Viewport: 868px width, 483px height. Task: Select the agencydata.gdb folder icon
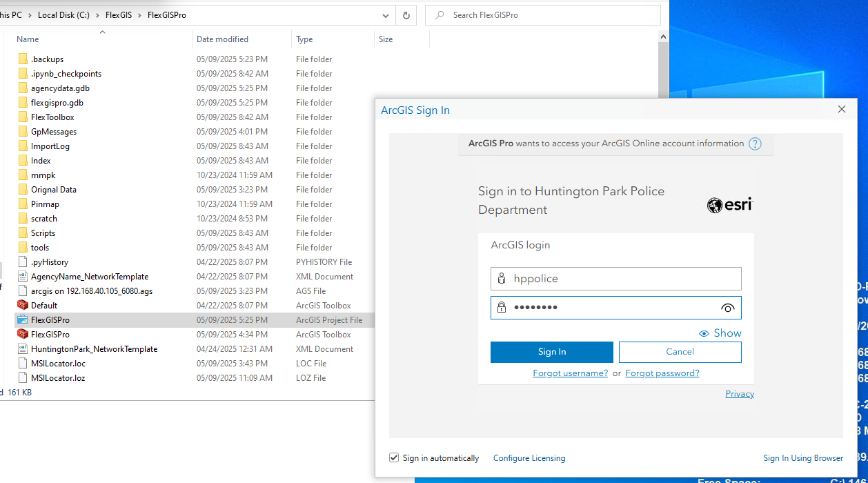point(23,88)
